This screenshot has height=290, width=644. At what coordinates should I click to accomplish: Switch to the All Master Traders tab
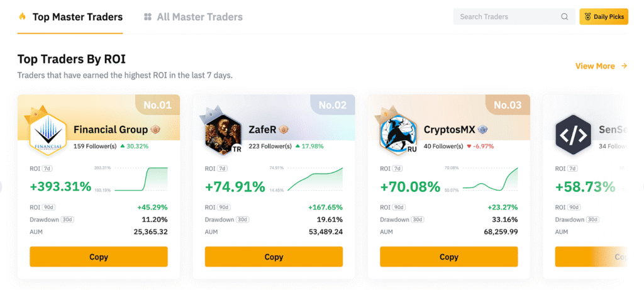[199, 17]
